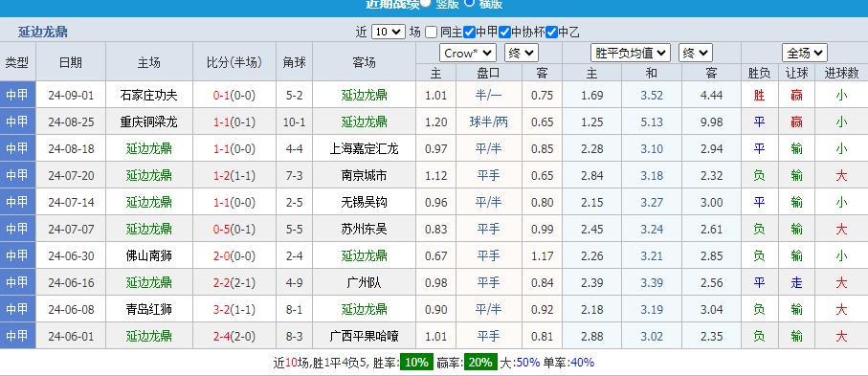Image resolution: width=868 pixels, height=376 pixels.
Task: Click the 盘口 column header
Action: pos(488,73)
